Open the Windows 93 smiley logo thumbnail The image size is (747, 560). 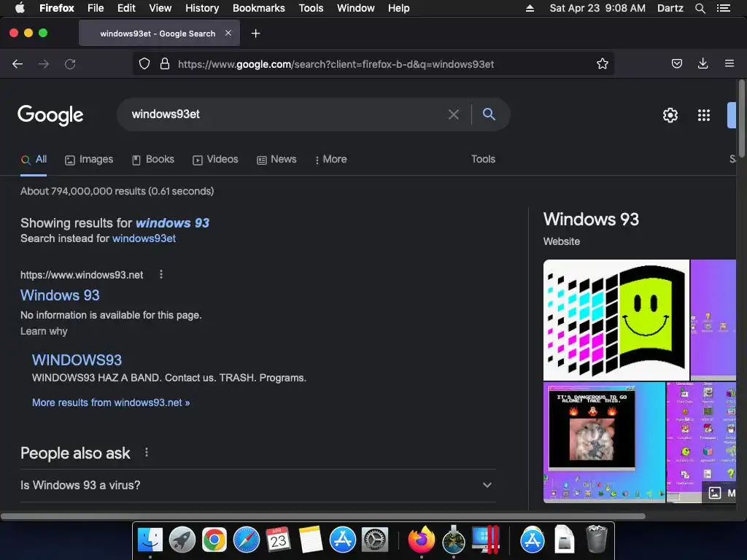click(616, 320)
